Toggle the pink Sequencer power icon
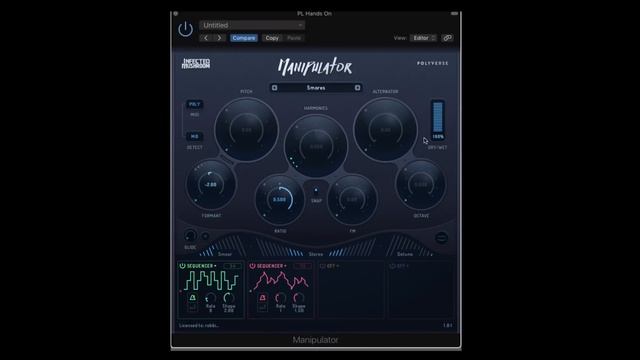640x360 pixels. [252, 266]
